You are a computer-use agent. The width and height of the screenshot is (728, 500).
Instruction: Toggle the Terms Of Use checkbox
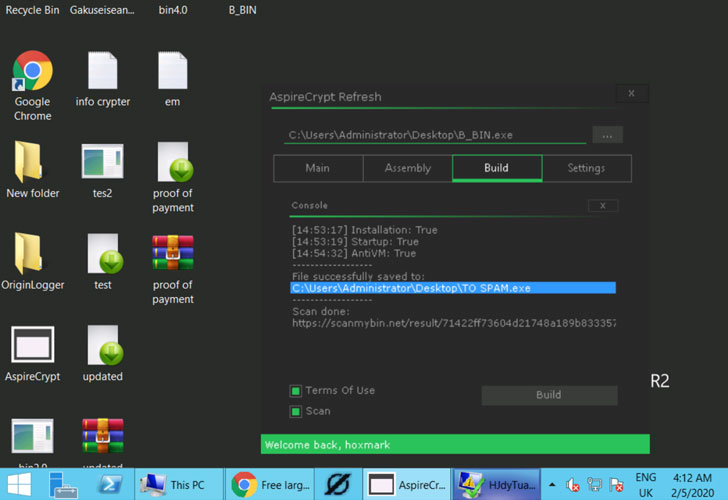pyautogui.click(x=295, y=391)
